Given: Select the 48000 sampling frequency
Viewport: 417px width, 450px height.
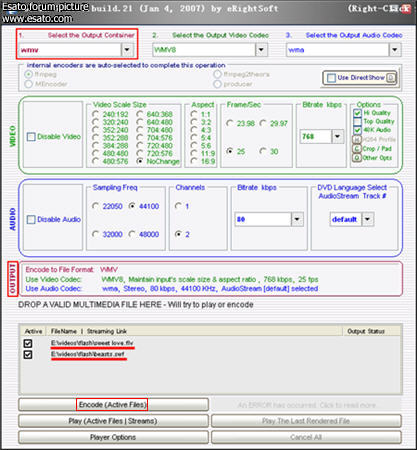Looking at the screenshot, I should (x=132, y=234).
